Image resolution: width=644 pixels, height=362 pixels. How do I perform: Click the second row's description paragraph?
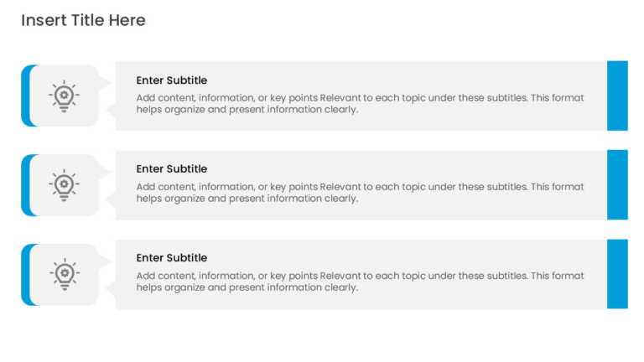pyautogui.click(x=360, y=193)
